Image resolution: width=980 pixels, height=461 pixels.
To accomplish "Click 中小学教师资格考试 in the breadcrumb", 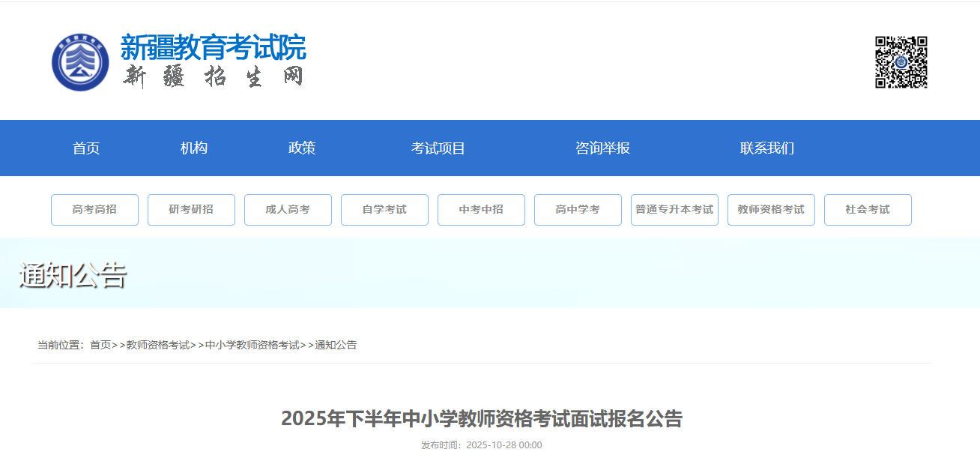I will click(252, 345).
